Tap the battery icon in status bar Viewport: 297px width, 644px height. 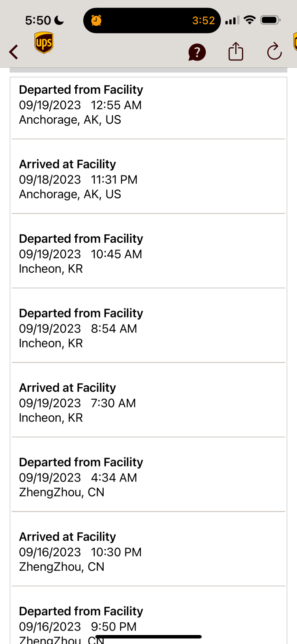(x=270, y=20)
